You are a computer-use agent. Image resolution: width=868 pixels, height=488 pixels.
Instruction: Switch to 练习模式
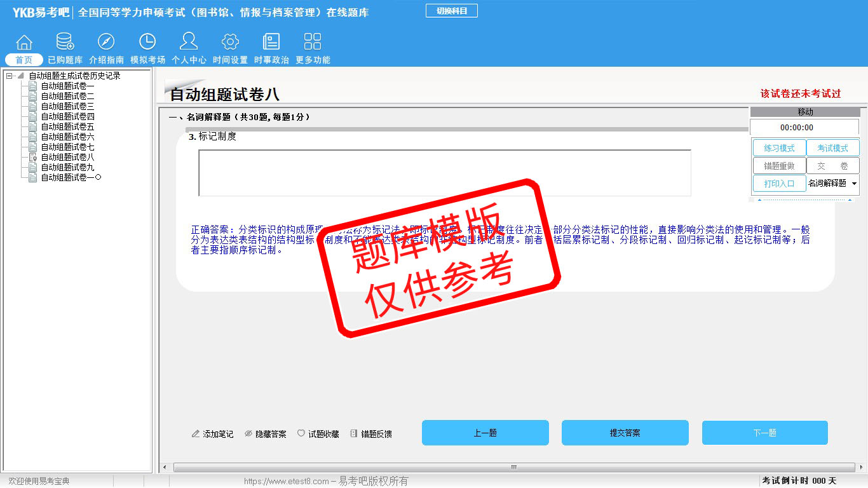[779, 148]
